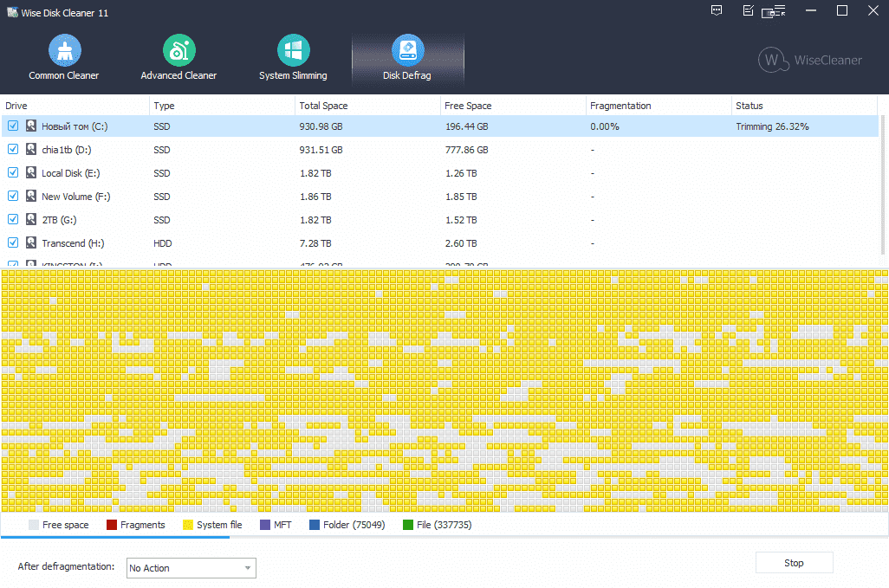Sort by the Drive column header

75,106
